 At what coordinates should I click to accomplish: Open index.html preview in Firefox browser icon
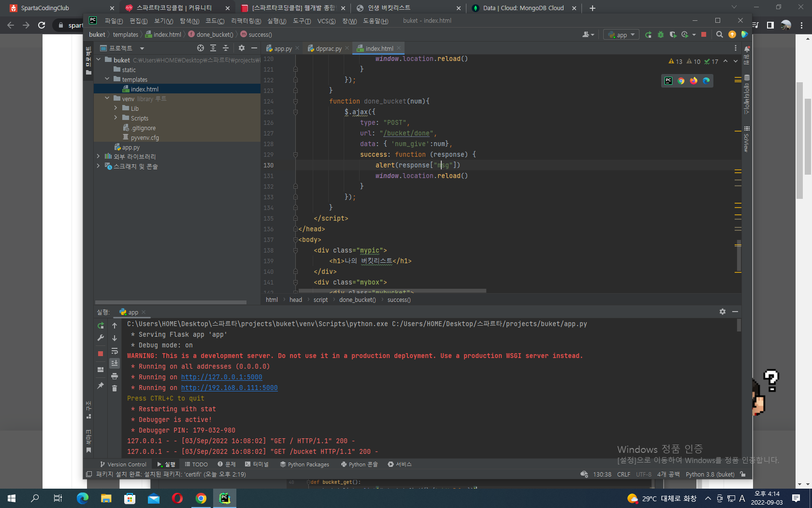click(x=694, y=81)
